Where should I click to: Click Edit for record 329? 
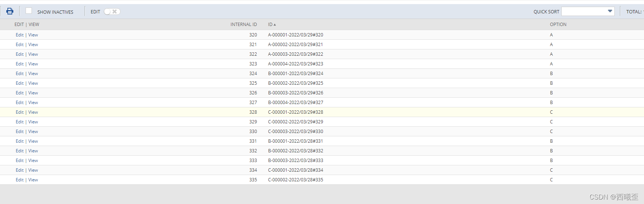(20, 122)
